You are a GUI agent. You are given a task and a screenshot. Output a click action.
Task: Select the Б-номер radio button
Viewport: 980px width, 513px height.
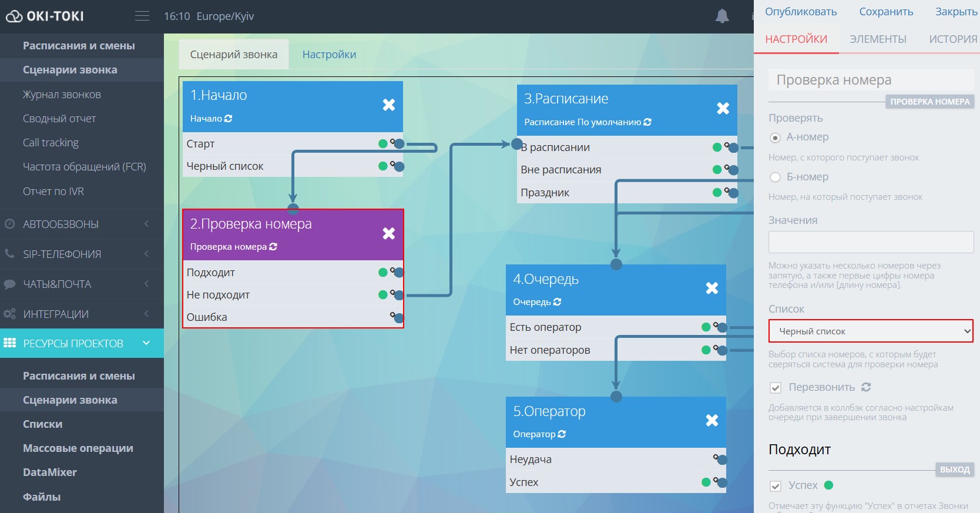pyautogui.click(x=776, y=177)
